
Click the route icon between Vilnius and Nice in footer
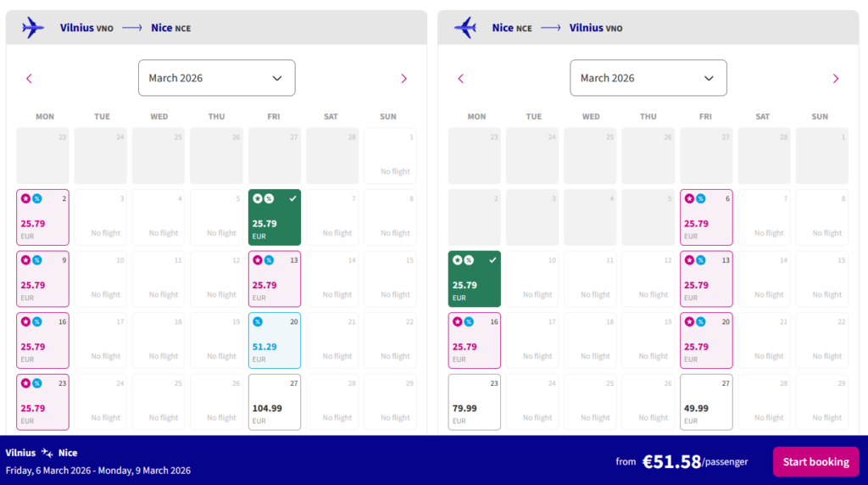(47, 453)
